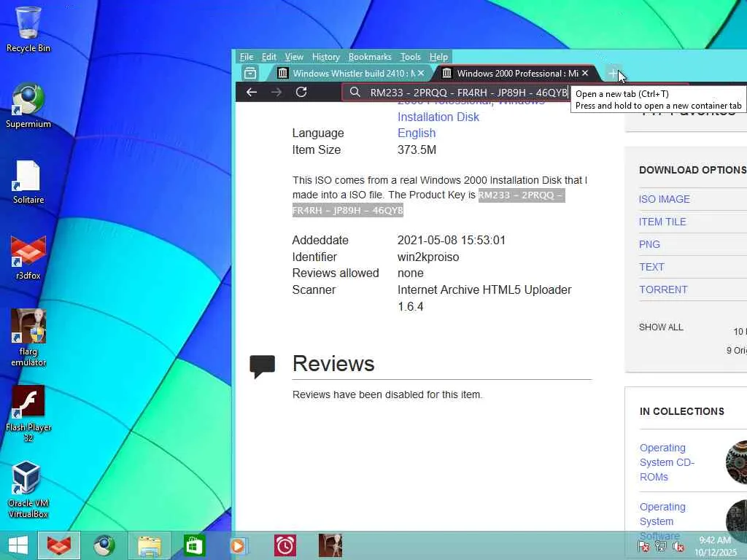
Task: Click the identifier value win2kproiso
Action: [427, 257]
